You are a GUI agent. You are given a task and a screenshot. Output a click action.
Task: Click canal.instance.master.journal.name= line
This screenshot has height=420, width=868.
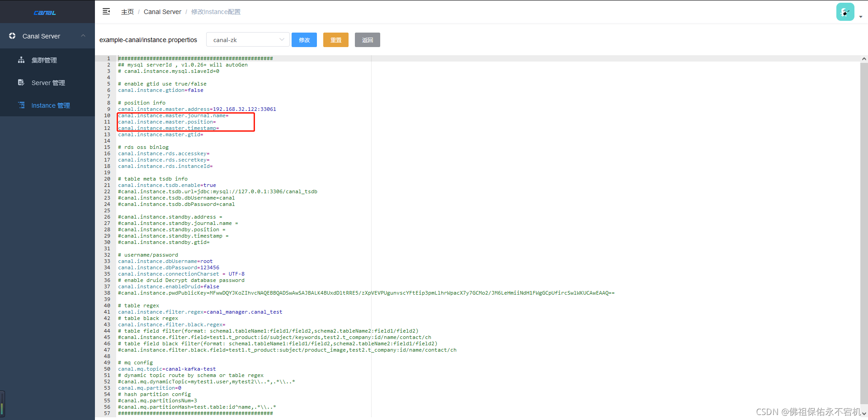(x=173, y=115)
